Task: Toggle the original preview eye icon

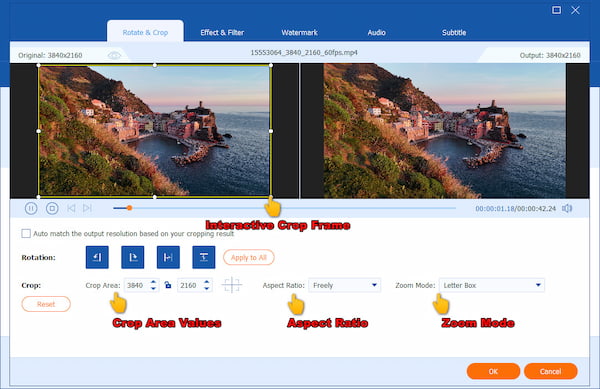Action: coord(114,55)
